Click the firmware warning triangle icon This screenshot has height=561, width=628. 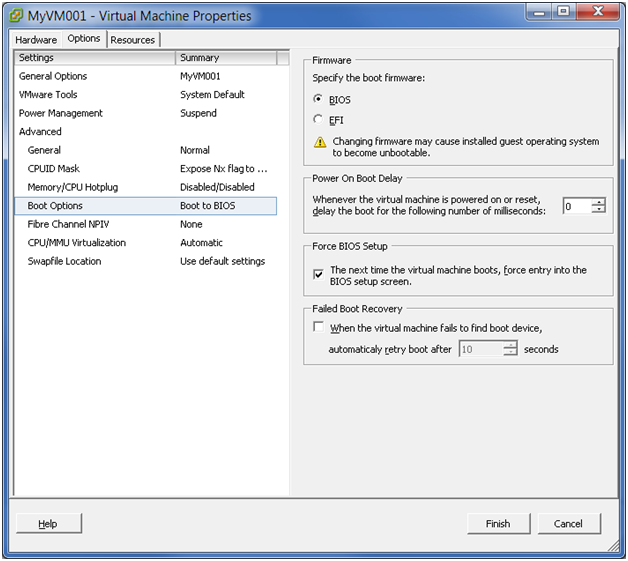(319, 143)
